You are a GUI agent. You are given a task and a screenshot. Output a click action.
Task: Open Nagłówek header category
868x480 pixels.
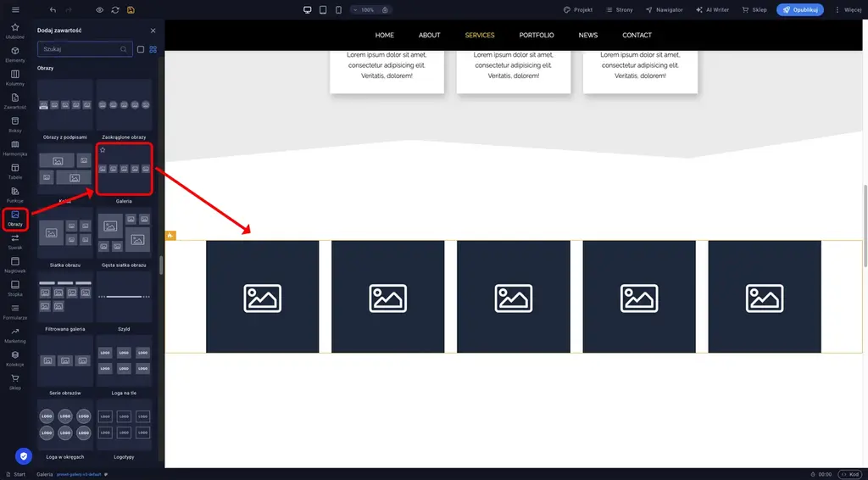(15, 265)
